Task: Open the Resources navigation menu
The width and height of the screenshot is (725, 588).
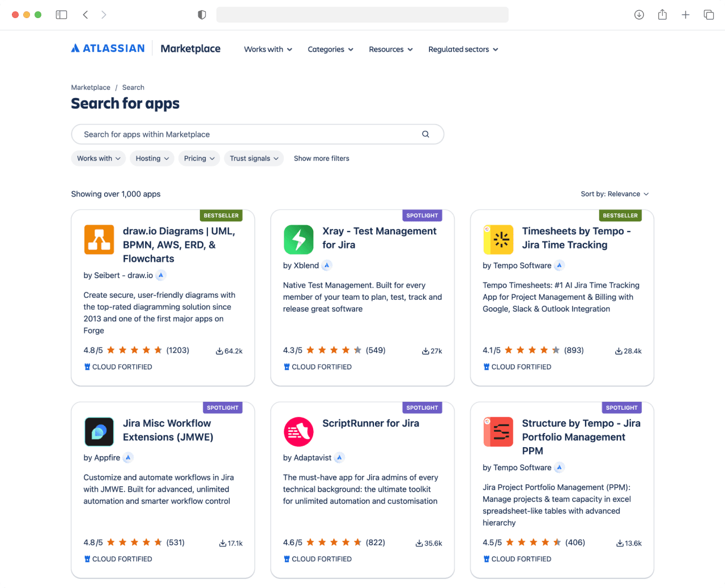Action: point(391,49)
